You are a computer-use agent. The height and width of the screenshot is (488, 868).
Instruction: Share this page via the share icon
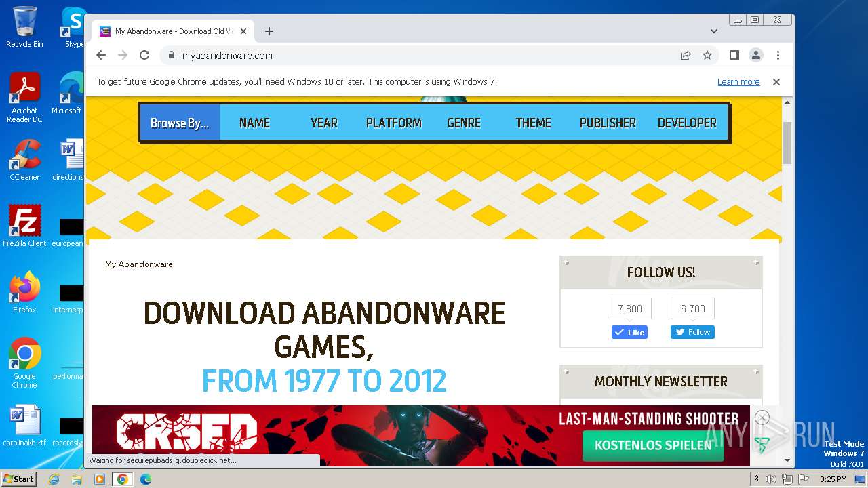[x=686, y=56]
